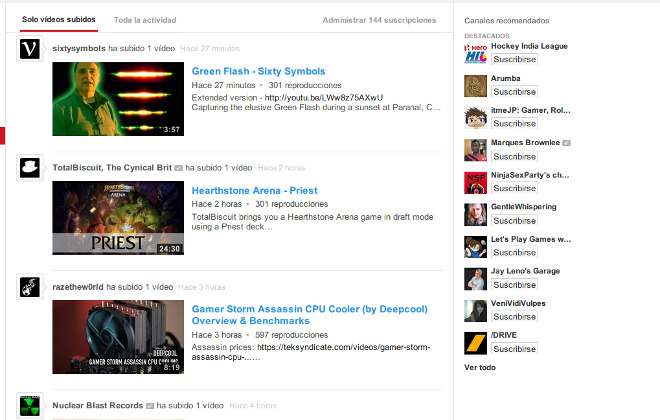Follow the youtu.be extended version link
660x420 pixels.
click(324, 98)
